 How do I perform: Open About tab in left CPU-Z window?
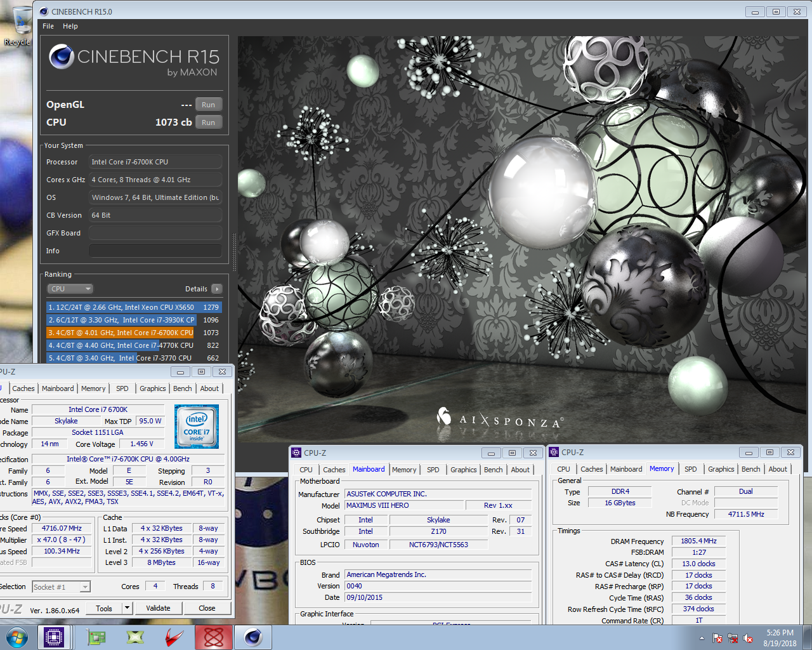pos(210,388)
